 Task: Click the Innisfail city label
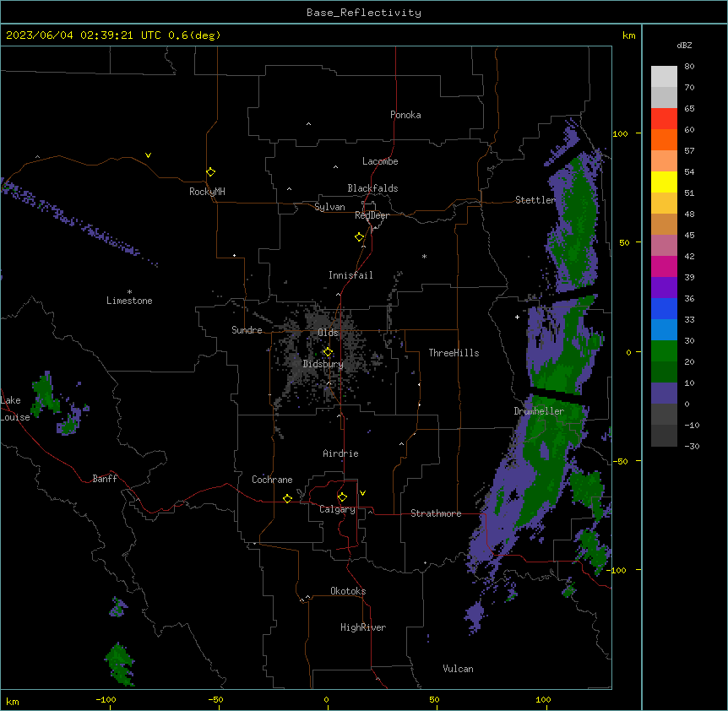click(x=350, y=275)
